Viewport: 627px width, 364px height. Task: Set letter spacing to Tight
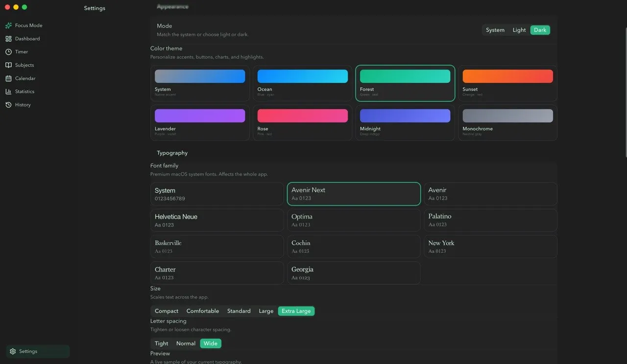162,343
